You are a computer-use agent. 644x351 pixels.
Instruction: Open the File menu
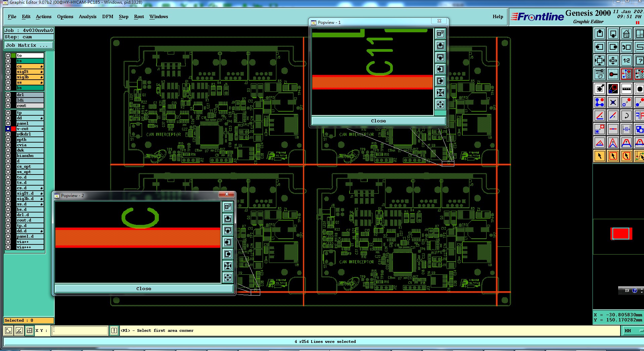pos(12,16)
